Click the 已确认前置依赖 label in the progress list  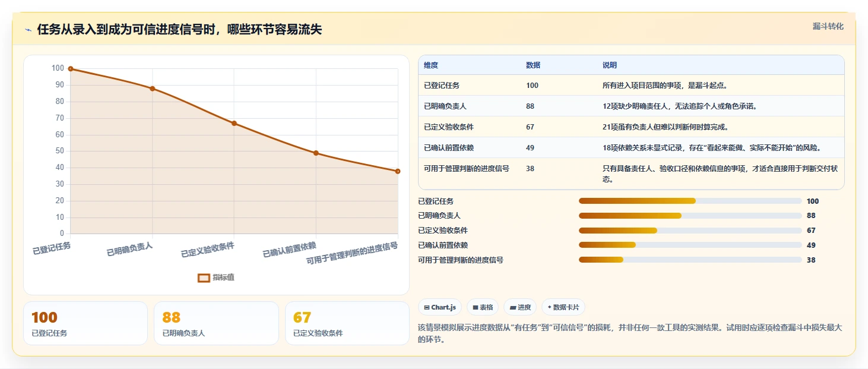[x=443, y=245]
